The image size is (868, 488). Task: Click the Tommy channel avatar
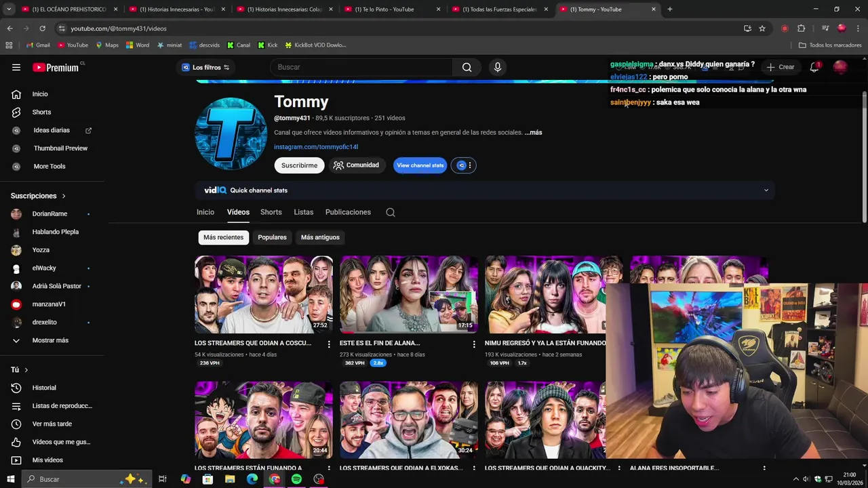pyautogui.click(x=231, y=134)
